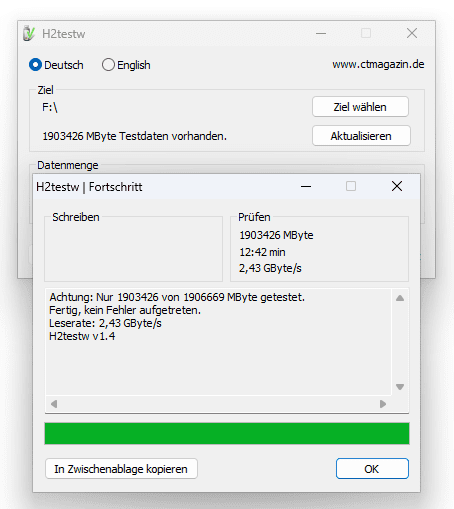
Task: Click the 'H2testw | Fortschritt' dialog title
Action: (89, 187)
